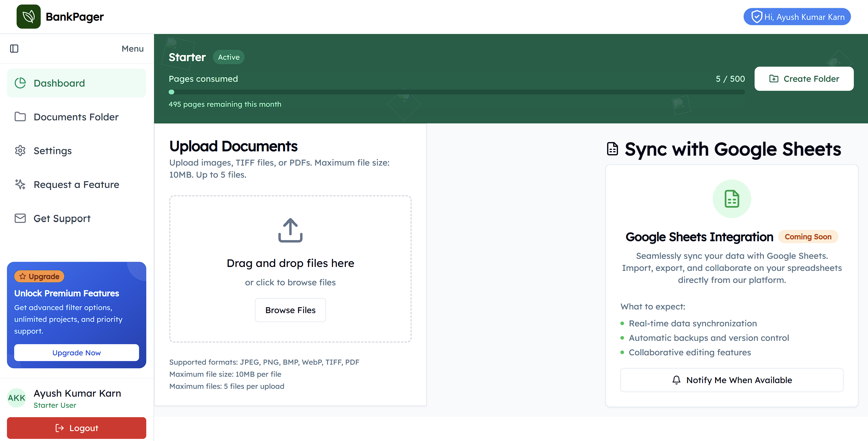This screenshot has height=441, width=868.
Task: Click "Sync with Google Sheets" heading text
Action: 733,149
